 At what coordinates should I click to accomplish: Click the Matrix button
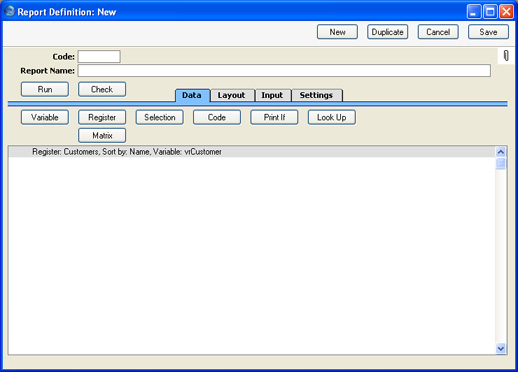tap(102, 136)
